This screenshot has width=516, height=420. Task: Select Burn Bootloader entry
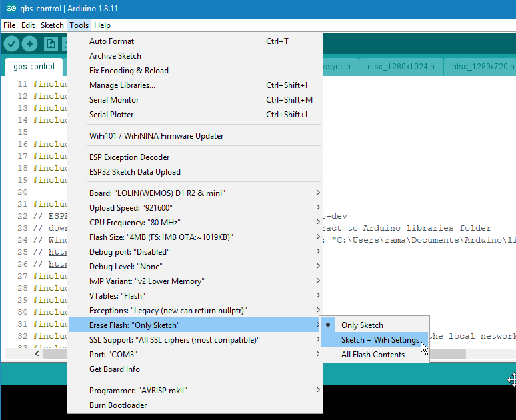[x=195, y=405]
